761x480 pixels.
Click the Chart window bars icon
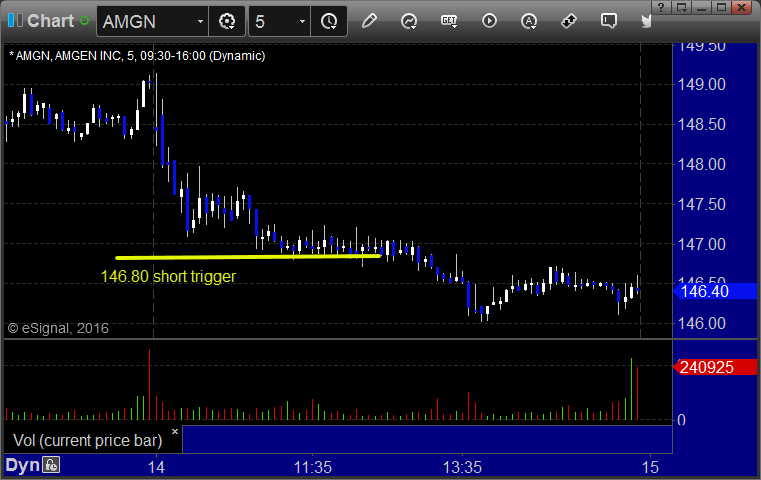coord(15,21)
